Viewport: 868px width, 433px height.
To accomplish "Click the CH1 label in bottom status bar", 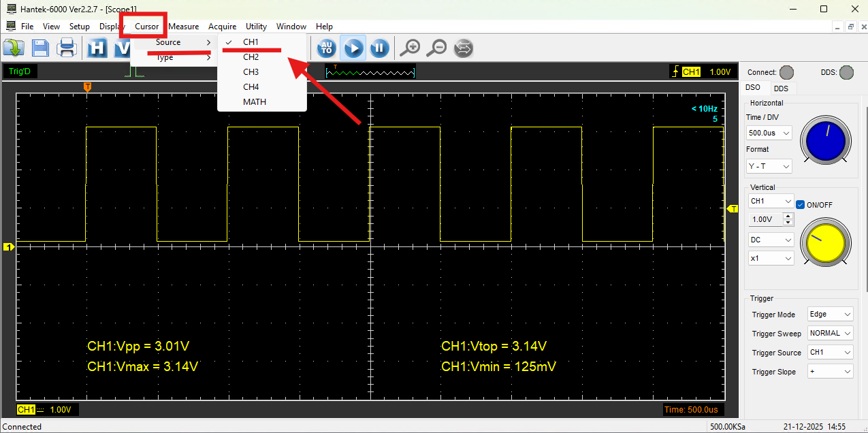I will (x=27, y=409).
